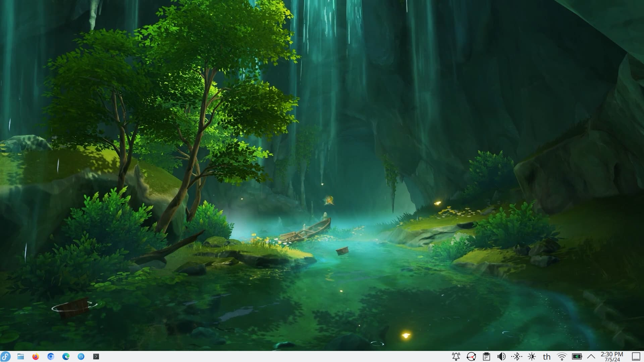
Task: Open the clipboard history tray icon
Action: (x=486, y=356)
